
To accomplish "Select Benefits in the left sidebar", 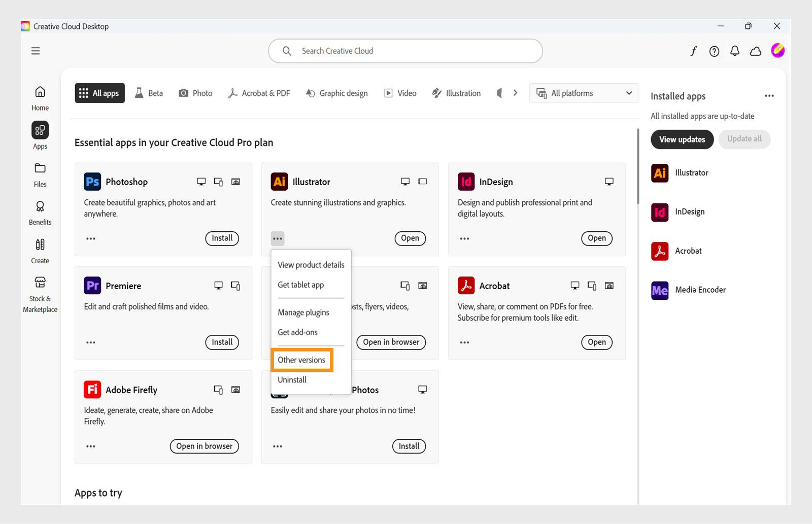I will click(x=40, y=212).
